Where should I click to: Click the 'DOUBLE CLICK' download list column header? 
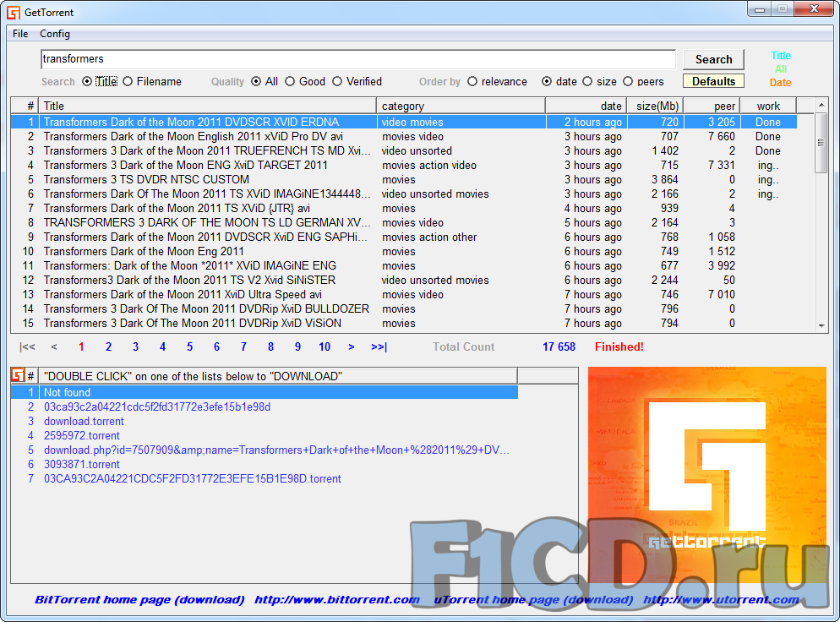click(x=279, y=376)
